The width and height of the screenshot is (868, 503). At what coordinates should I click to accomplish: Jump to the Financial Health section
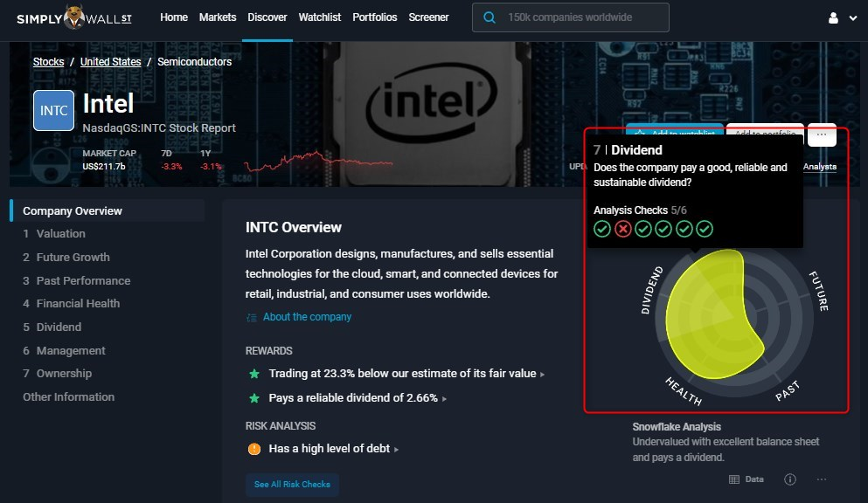click(x=72, y=303)
